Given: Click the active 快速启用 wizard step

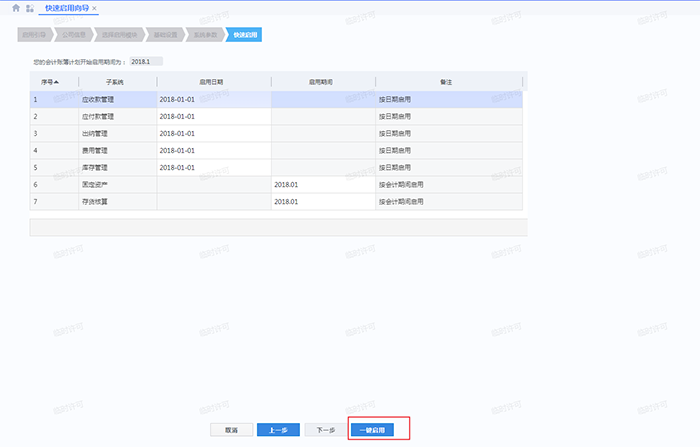Looking at the screenshot, I should [x=244, y=34].
